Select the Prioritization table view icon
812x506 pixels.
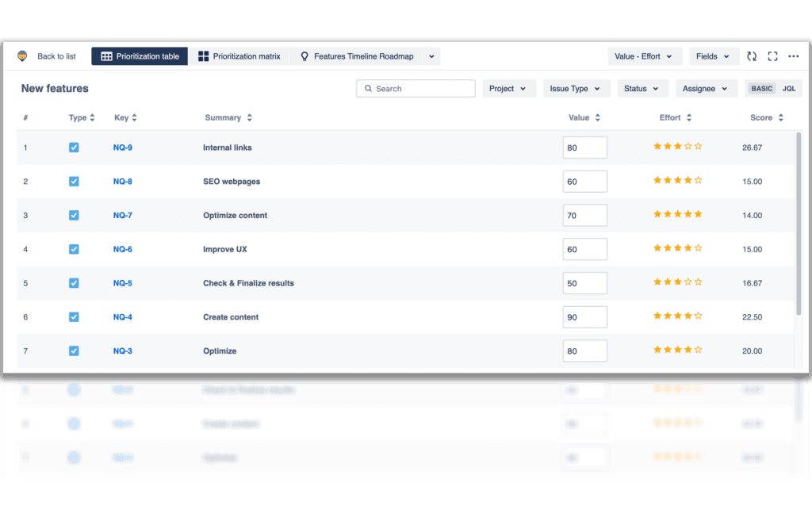[105, 56]
